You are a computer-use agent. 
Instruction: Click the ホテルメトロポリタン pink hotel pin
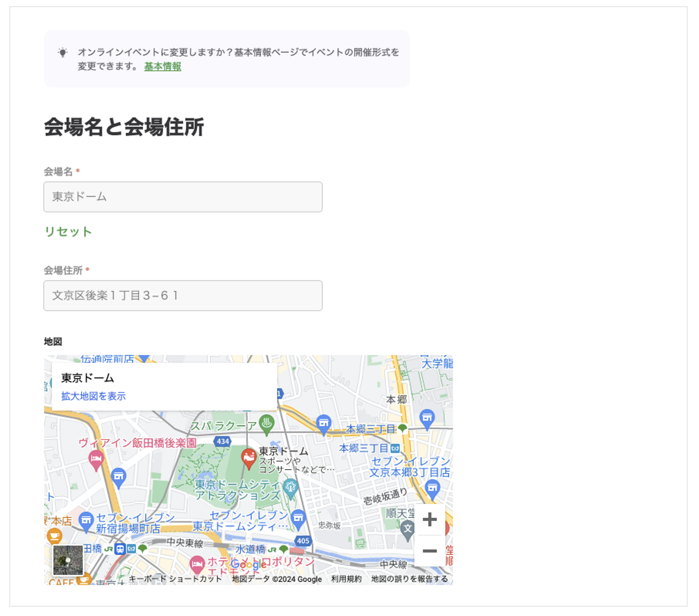197,565
